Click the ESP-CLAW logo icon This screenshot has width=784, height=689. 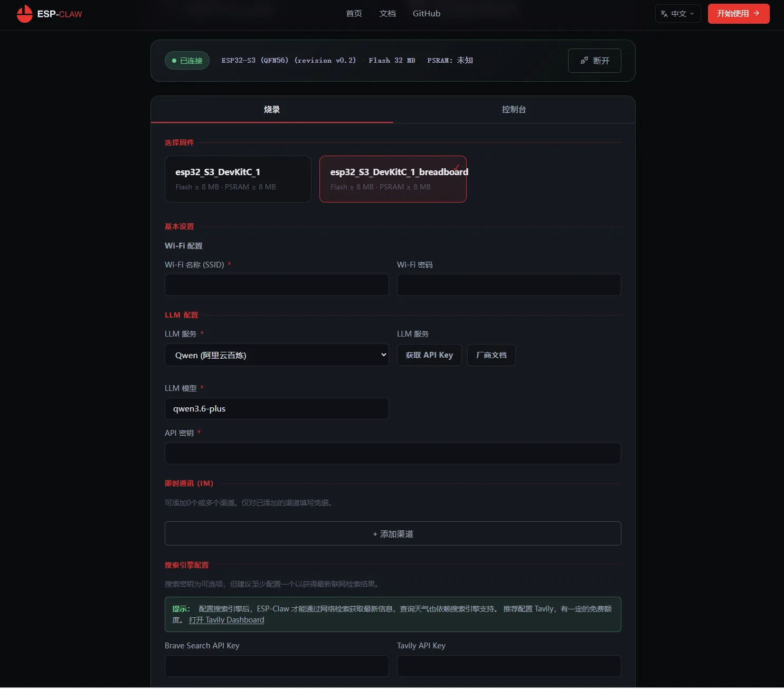pos(24,14)
